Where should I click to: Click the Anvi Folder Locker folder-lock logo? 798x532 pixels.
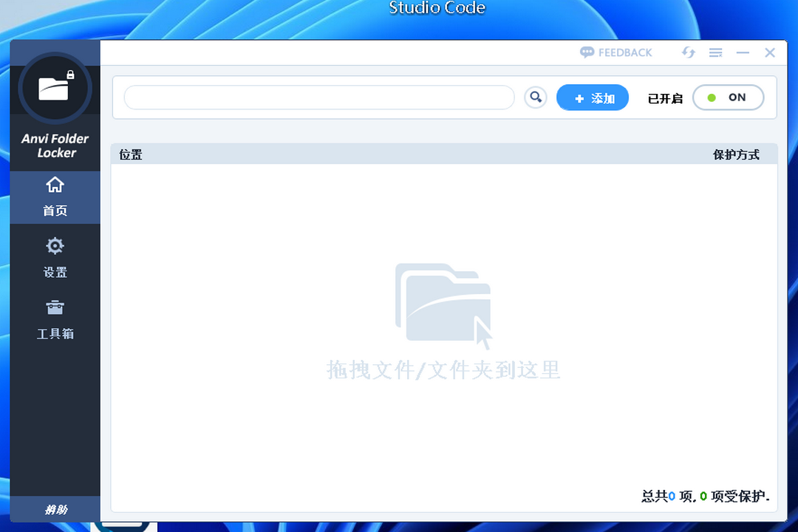click(55, 88)
